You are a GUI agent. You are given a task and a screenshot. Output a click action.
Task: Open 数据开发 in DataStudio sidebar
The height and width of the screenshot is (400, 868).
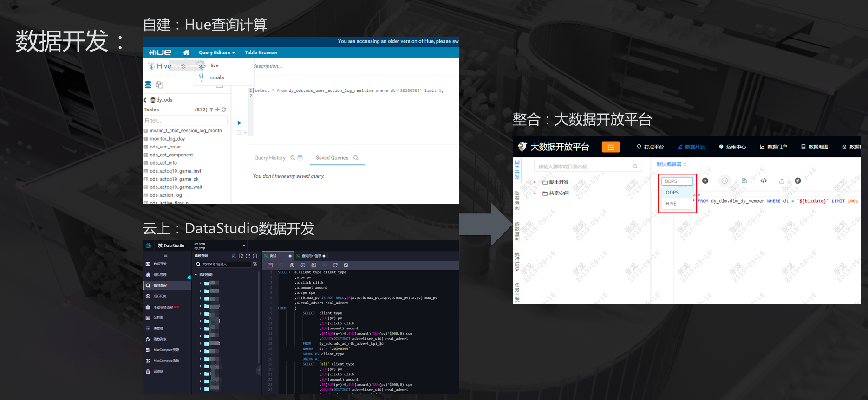pos(160,264)
